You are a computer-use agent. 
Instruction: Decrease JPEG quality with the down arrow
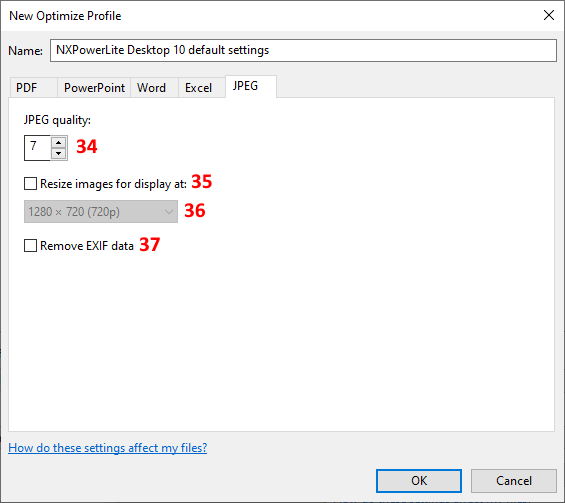pos(58,153)
